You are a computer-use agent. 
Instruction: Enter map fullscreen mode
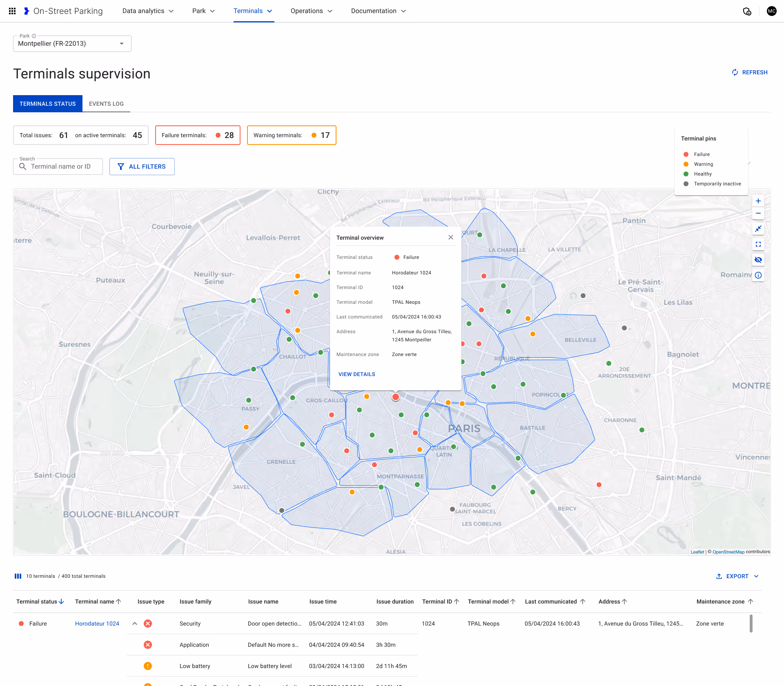click(x=758, y=244)
